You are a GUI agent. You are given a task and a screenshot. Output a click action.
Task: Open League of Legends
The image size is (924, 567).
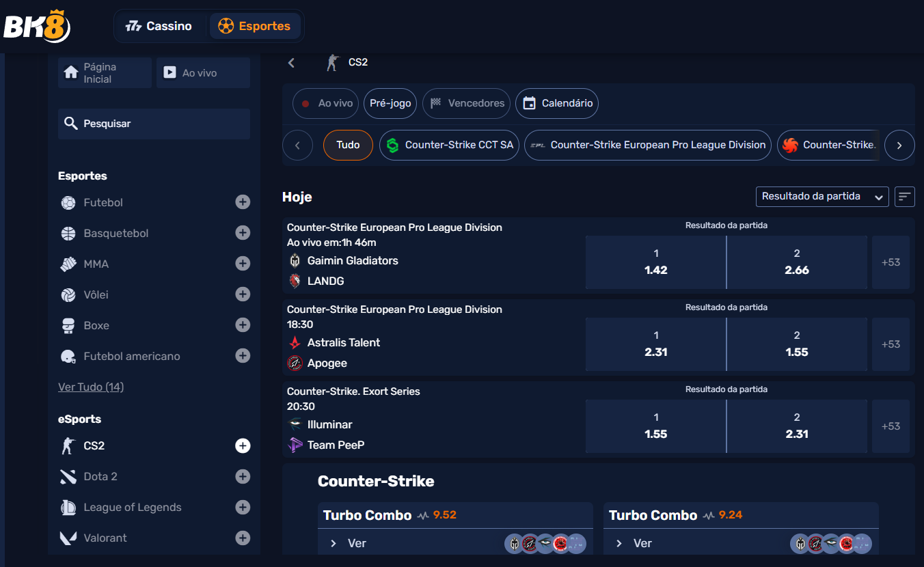(x=133, y=507)
